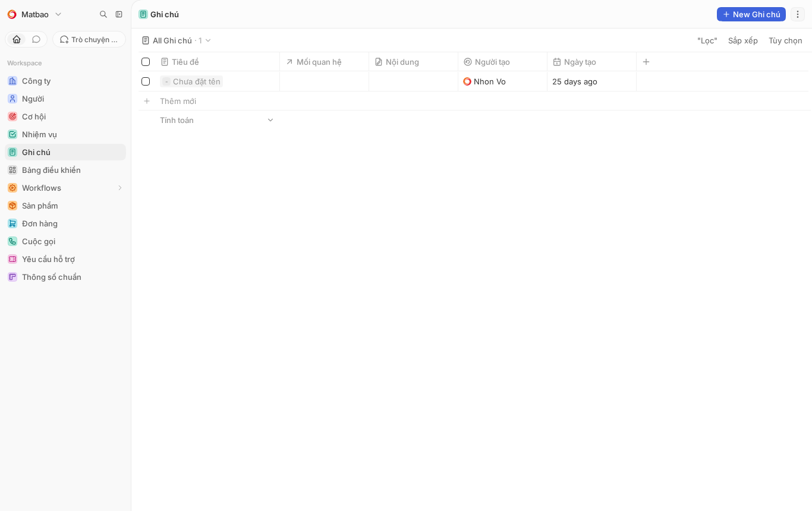Screen dimensions: 812x511
Task: Open the Người tạo column header
Action: 503,62
